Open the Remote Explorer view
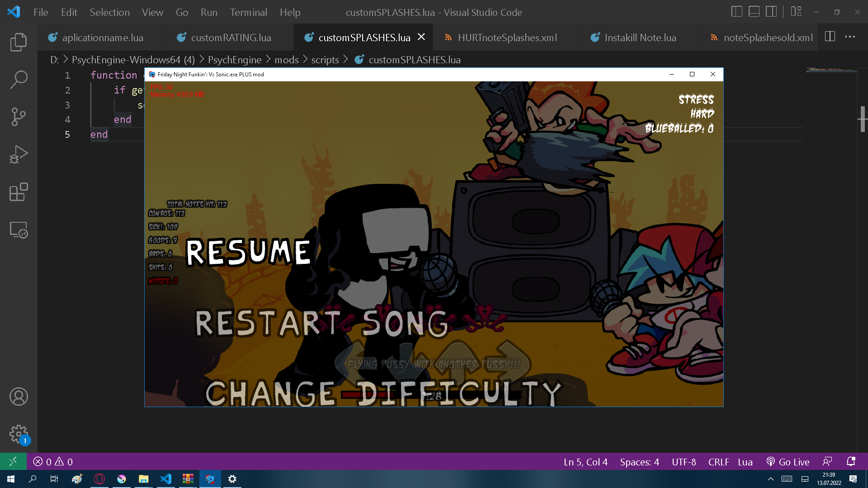This screenshot has width=868, height=488. [x=19, y=230]
